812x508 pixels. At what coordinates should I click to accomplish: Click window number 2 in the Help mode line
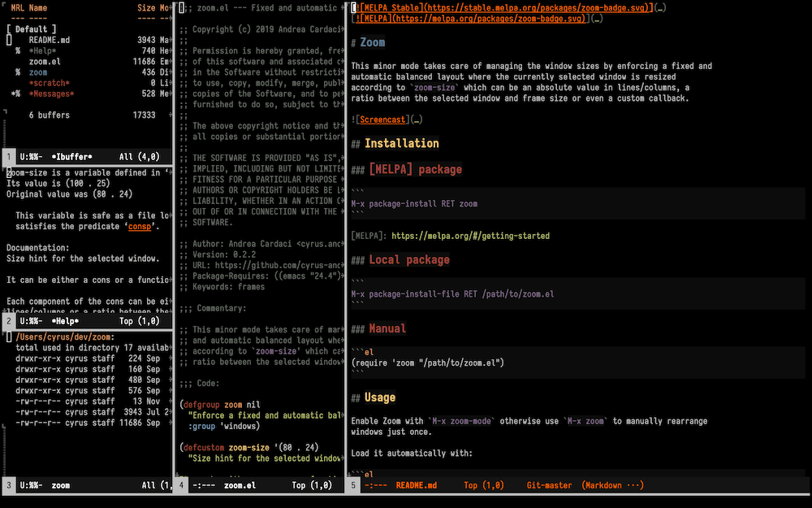click(9, 321)
